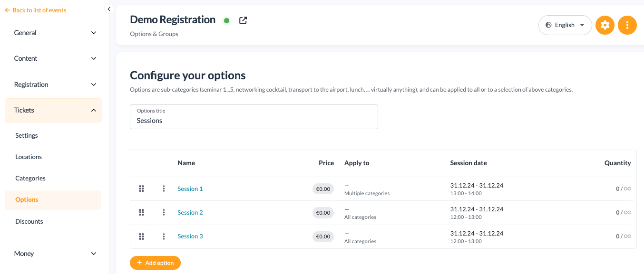
Task: Click the green event status indicator
Action: click(x=227, y=20)
